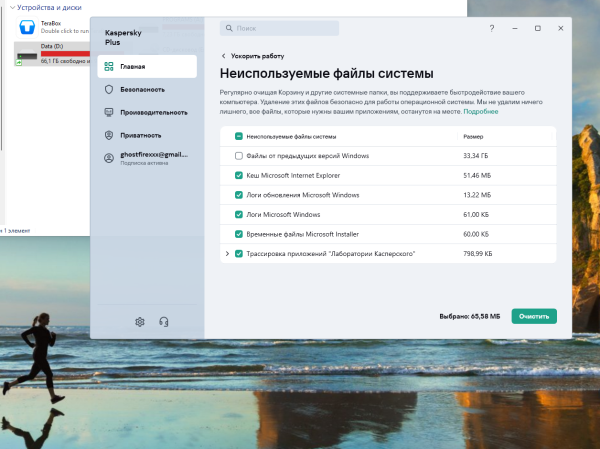
Task: Click the support headset icon
Action: pyautogui.click(x=163, y=321)
